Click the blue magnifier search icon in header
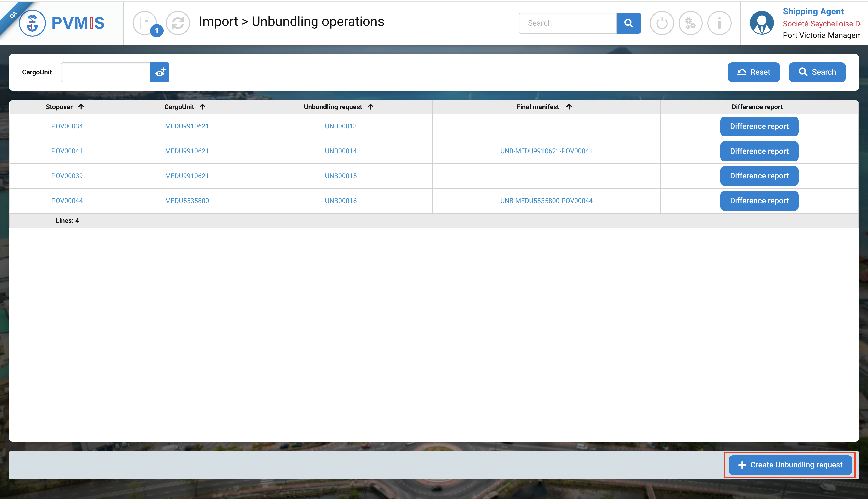The image size is (868, 499). pyautogui.click(x=628, y=23)
